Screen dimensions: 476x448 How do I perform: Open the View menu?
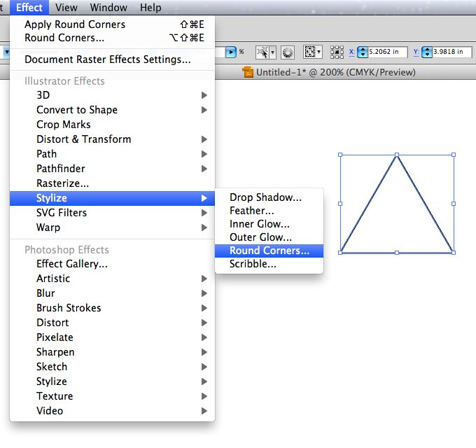66,8
